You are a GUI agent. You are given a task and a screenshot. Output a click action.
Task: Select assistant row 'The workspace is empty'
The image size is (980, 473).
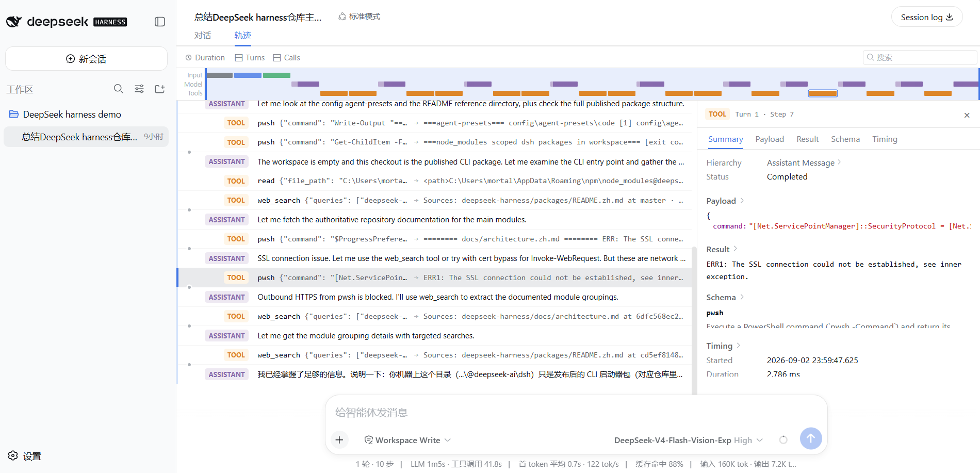434,161
